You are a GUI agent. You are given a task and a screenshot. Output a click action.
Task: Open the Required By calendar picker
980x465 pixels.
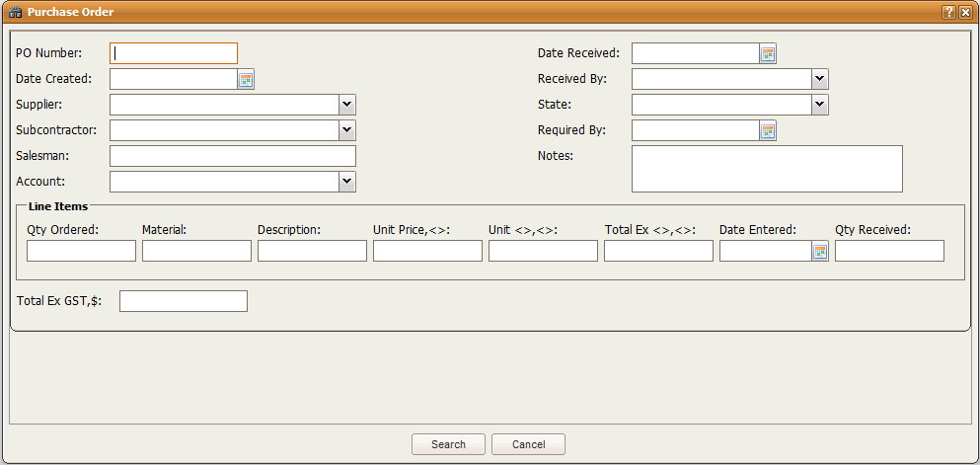768,131
